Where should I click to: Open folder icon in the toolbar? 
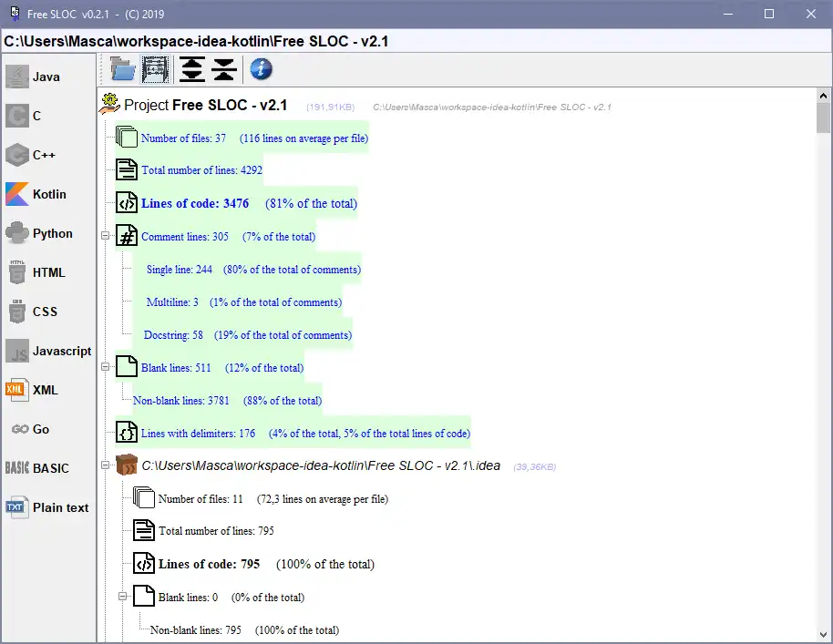[x=123, y=69]
